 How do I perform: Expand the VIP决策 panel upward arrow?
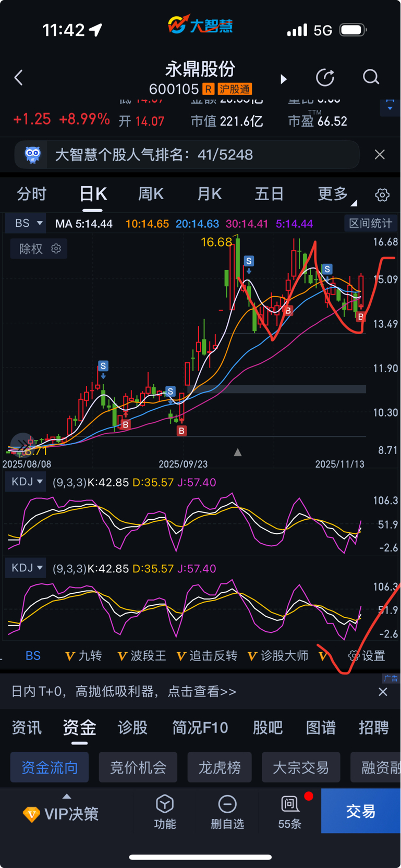[67, 796]
